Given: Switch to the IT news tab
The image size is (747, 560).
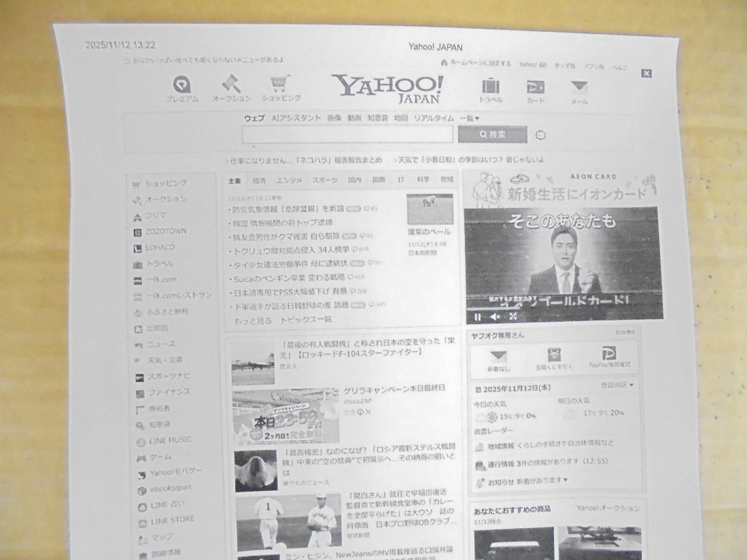Looking at the screenshot, I should 402,179.
